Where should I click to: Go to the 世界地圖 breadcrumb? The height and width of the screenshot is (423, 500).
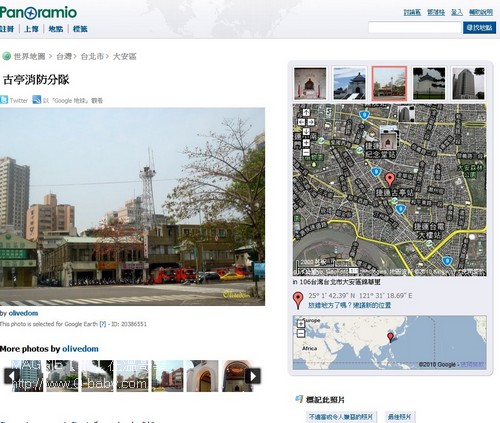coord(29,56)
